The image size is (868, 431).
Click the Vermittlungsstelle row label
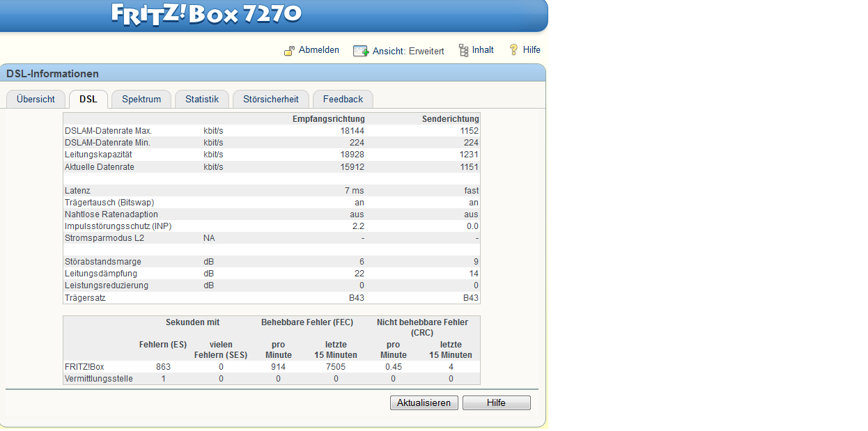pos(99,379)
